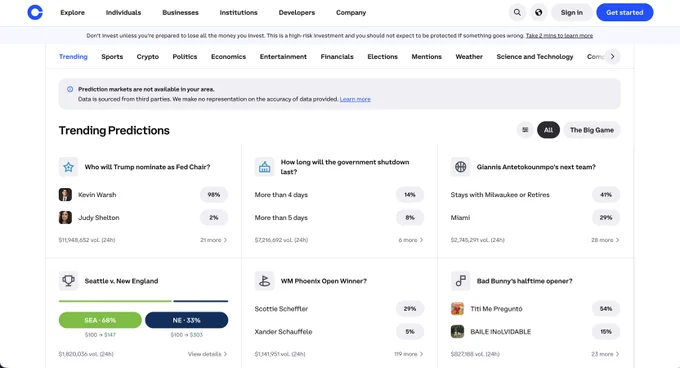680x368 pixels.
Task: Open the Developers menu
Action: [297, 13]
